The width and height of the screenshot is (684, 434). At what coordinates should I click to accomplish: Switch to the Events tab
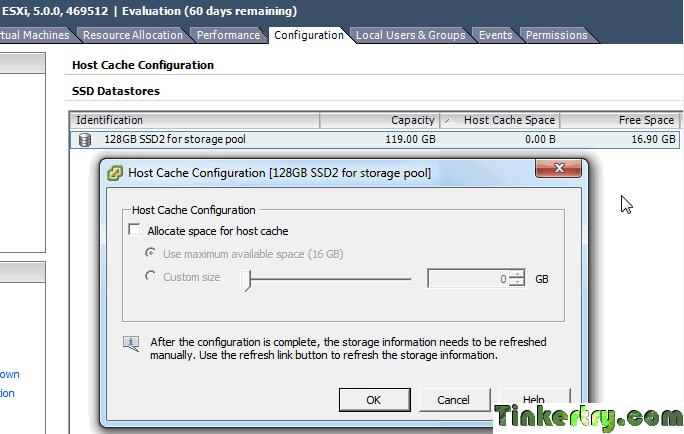(x=496, y=35)
